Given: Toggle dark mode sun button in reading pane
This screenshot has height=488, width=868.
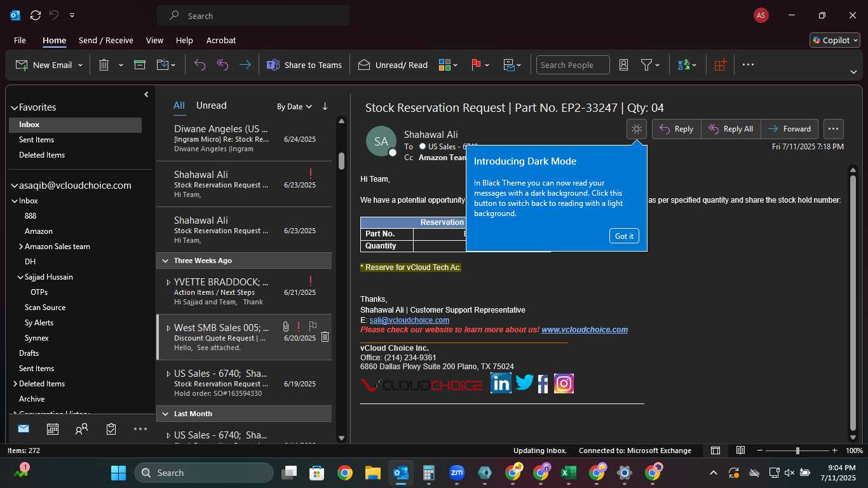Looking at the screenshot, I should click(636, 129).
